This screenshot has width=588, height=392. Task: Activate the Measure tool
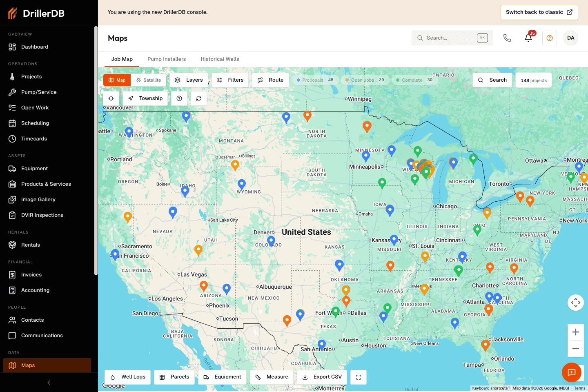(x=272, y=377)
